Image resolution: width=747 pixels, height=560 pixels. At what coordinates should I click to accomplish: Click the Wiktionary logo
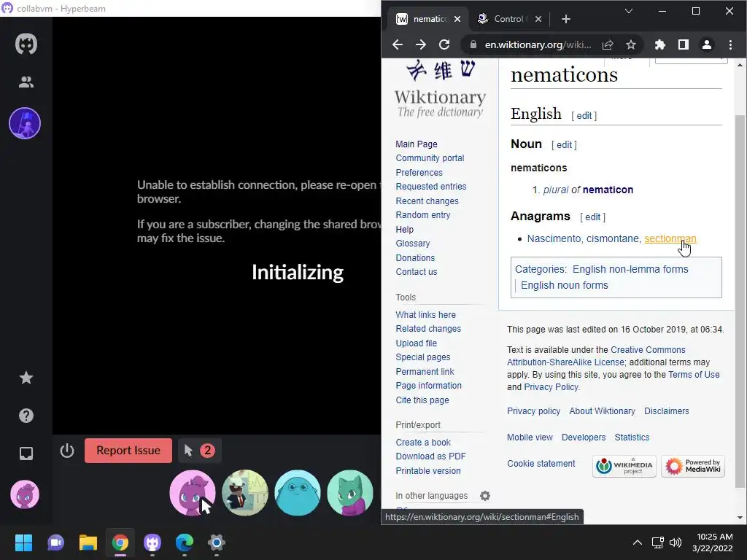click(440, 88)
